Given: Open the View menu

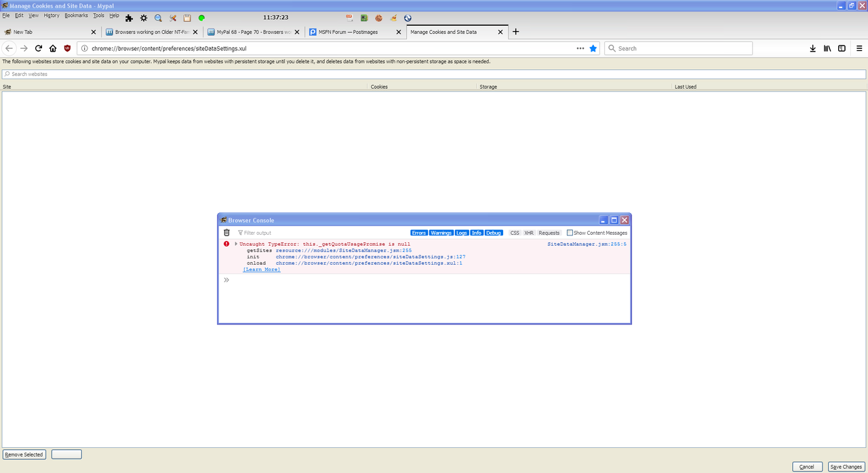Looking at the screenshot, I should pyautogui.click(x=33, y=15).
